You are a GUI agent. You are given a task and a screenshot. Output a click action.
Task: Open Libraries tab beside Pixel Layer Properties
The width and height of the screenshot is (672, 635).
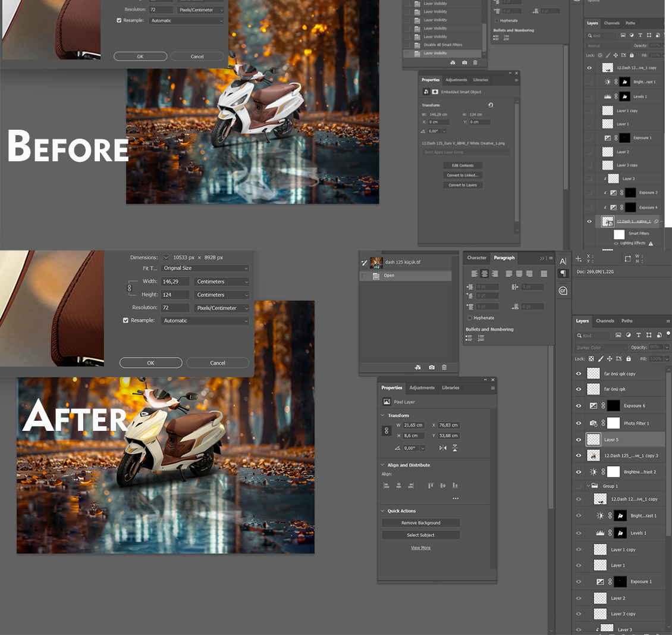pyautogui.click(x=450, y=387)
